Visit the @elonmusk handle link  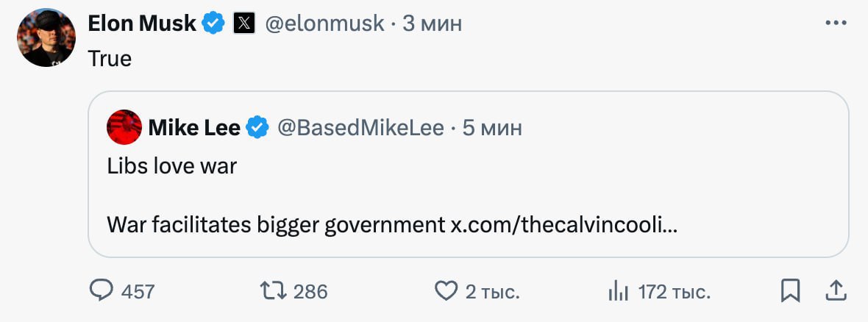[324, 24]
